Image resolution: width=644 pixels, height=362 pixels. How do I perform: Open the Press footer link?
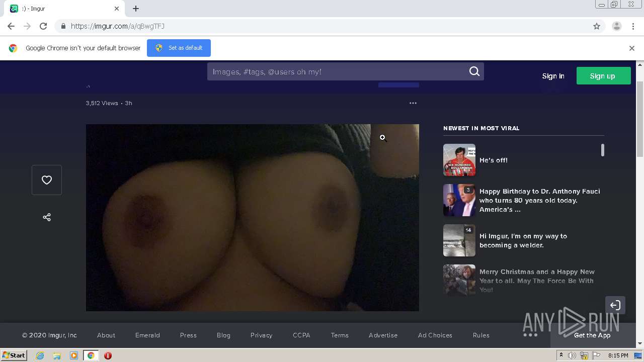188,335
